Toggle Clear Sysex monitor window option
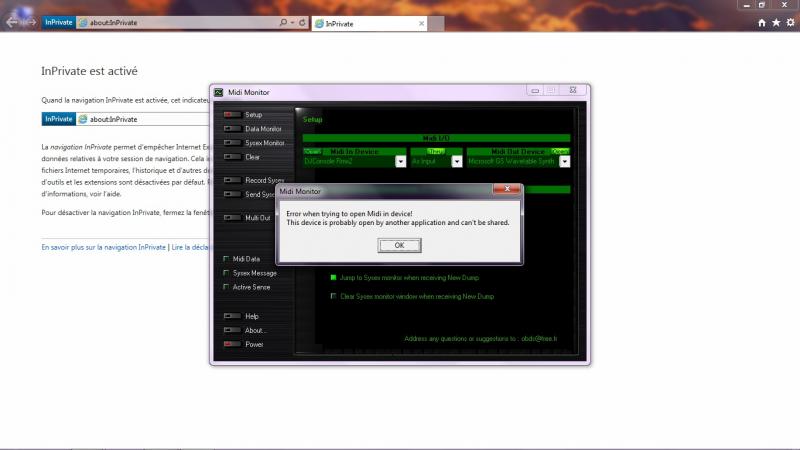Image resolution: width=800 pixels, height=450 pixels. [x=334, y=296]
